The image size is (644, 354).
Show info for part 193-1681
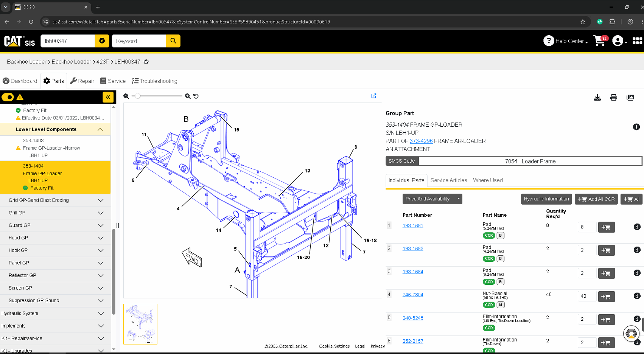click(637, 227)
